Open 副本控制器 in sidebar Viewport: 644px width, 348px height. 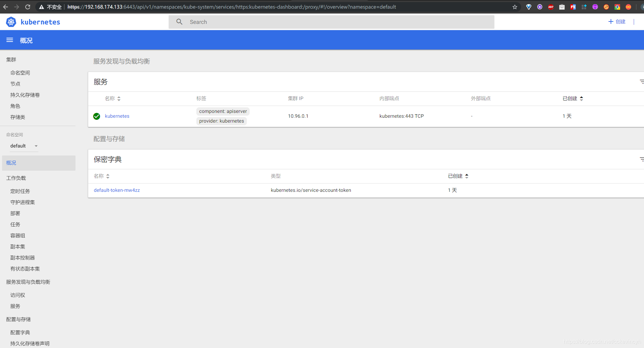pyautogui.click(x=23, y=258)
